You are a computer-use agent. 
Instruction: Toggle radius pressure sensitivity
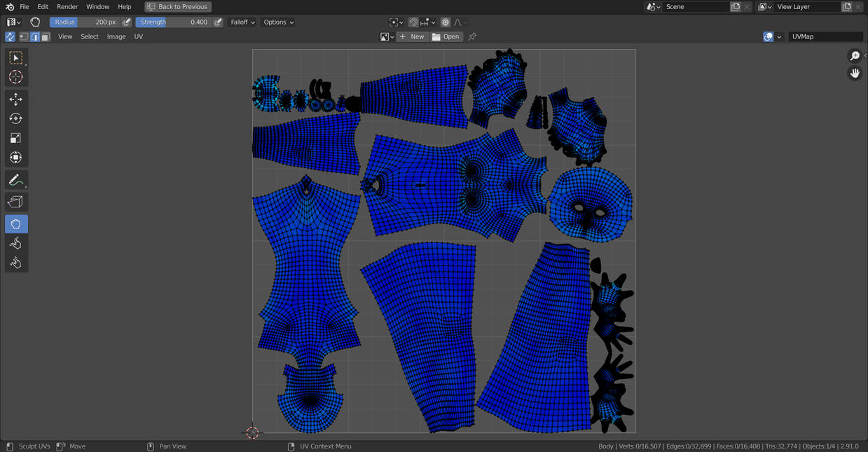tap(127, 22)
